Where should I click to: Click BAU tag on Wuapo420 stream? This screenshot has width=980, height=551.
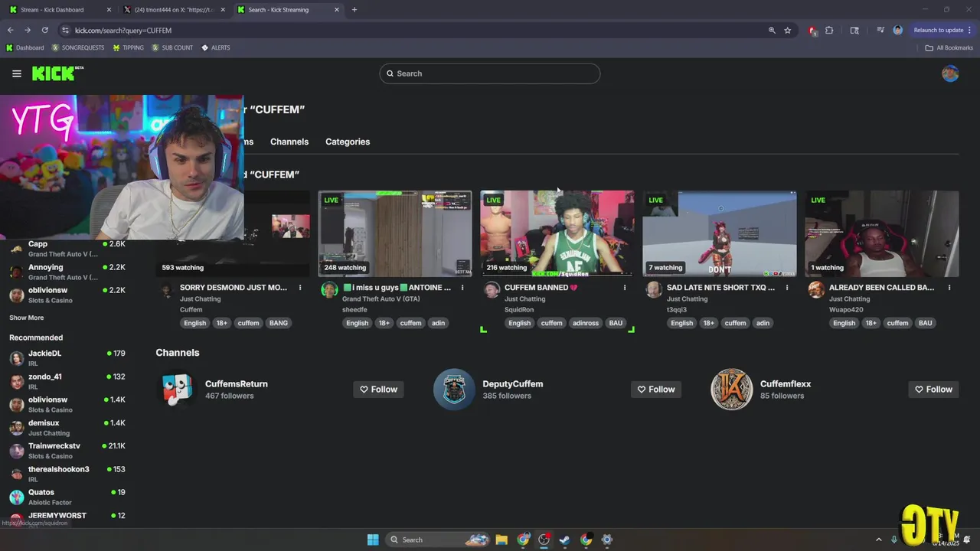pyautogui.click(x=926, y=323)
